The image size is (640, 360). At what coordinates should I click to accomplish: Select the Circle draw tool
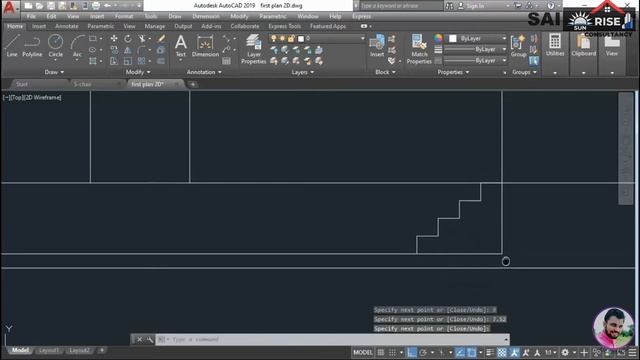click(56, 45)
